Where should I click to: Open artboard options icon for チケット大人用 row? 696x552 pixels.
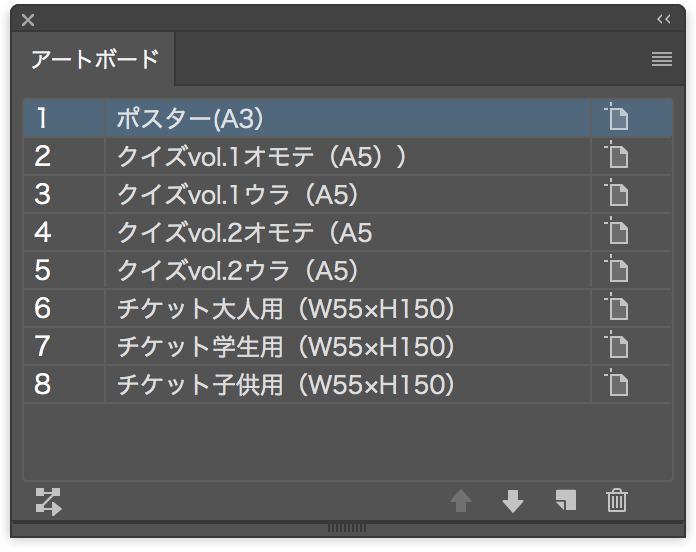coord(616,306)
